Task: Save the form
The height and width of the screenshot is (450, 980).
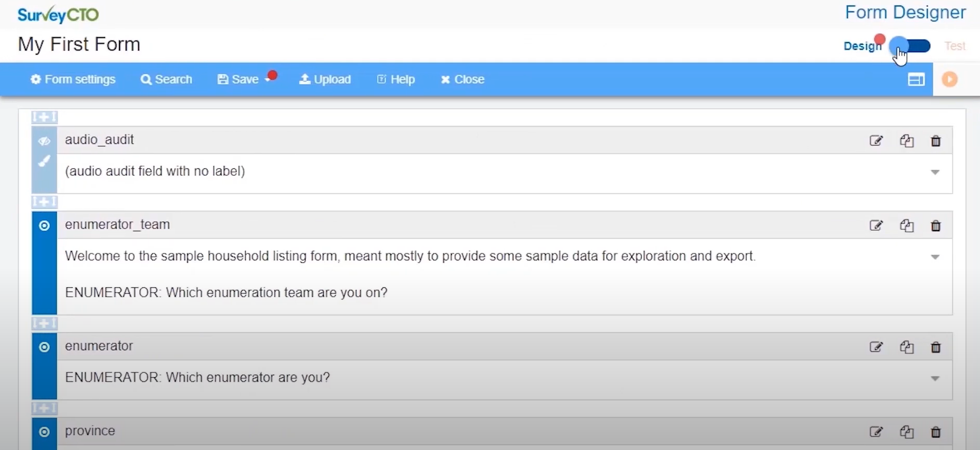Action: click(238, 80)
